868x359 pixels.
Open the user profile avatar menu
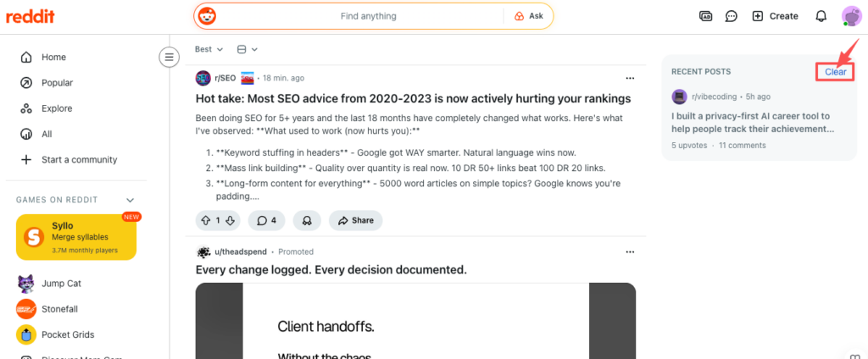851,16
